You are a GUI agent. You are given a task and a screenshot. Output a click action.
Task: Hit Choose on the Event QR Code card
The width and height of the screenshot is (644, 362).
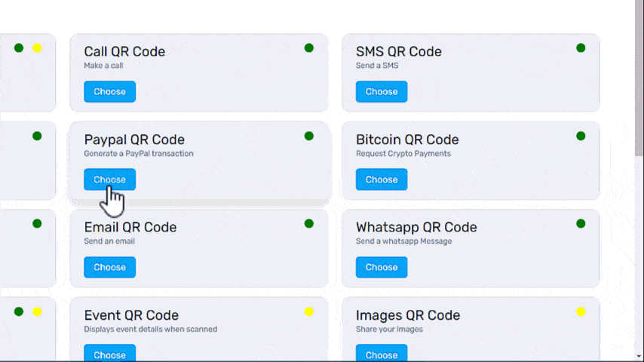[x=109, y=354]
